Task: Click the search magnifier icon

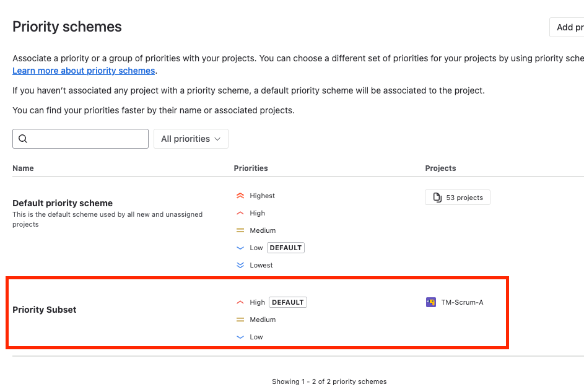Action: coord(23,139)
